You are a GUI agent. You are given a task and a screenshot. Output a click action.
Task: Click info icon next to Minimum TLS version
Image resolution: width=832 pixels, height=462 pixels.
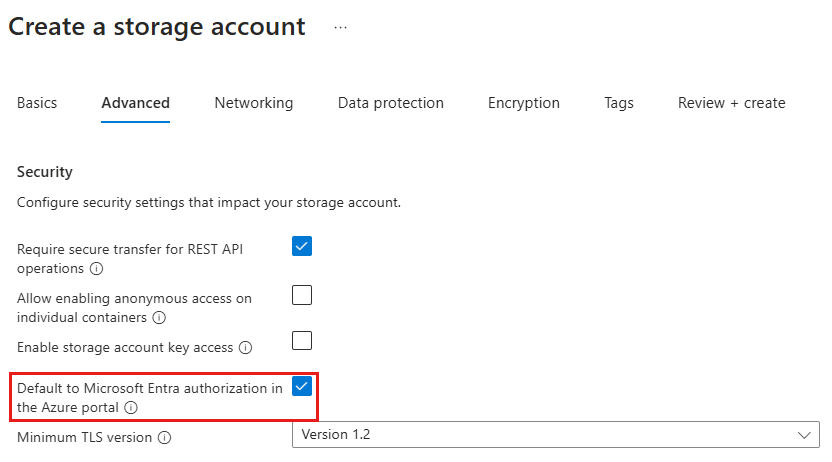pyautogui.click(x=165, y=437)
